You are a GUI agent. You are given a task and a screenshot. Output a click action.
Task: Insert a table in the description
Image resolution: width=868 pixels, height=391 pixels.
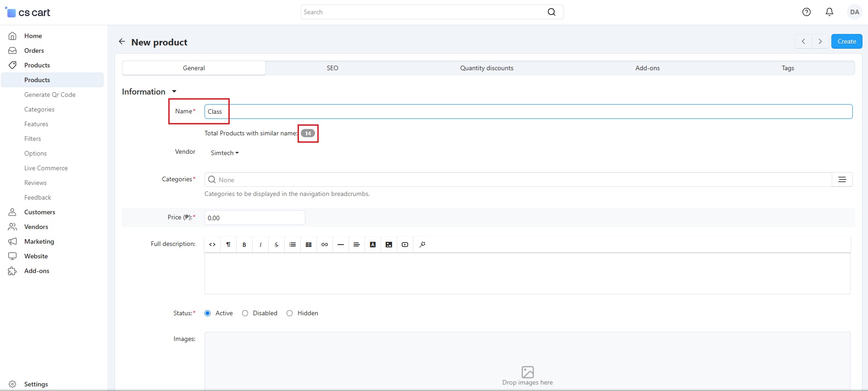pyautogui.click(x=309, y=245)
